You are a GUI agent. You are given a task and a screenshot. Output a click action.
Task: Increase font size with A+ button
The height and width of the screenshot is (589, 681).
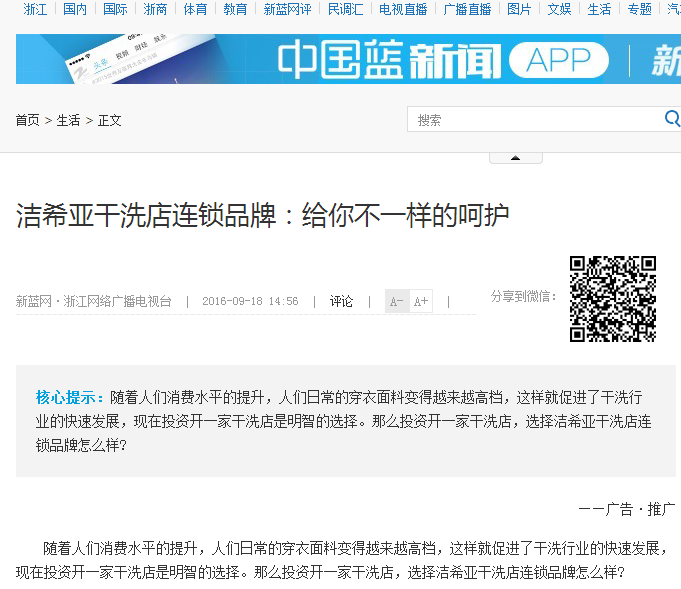pyautogui.click(x=421, y=301)
